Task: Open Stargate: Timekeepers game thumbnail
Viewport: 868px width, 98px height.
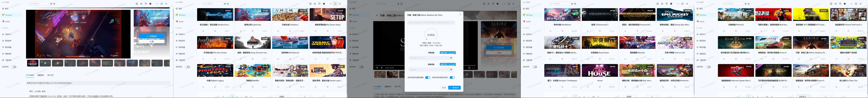Action: click(x=562, y=71)
